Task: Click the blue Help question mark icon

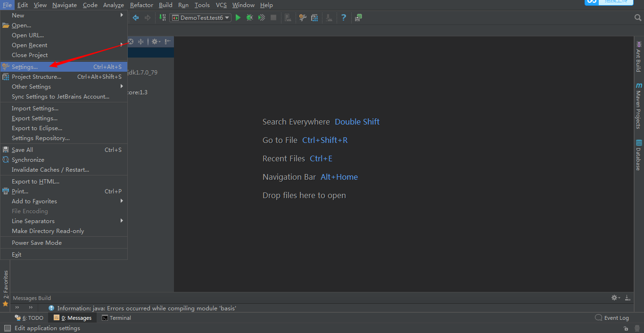Action: [344, 17]
